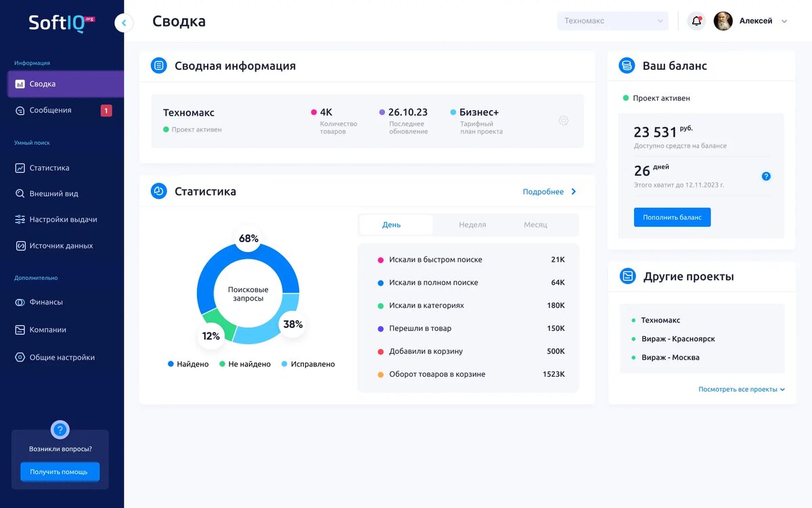Toggle the Не найдено legend item
Screen dimensions: 812x508
245,364
